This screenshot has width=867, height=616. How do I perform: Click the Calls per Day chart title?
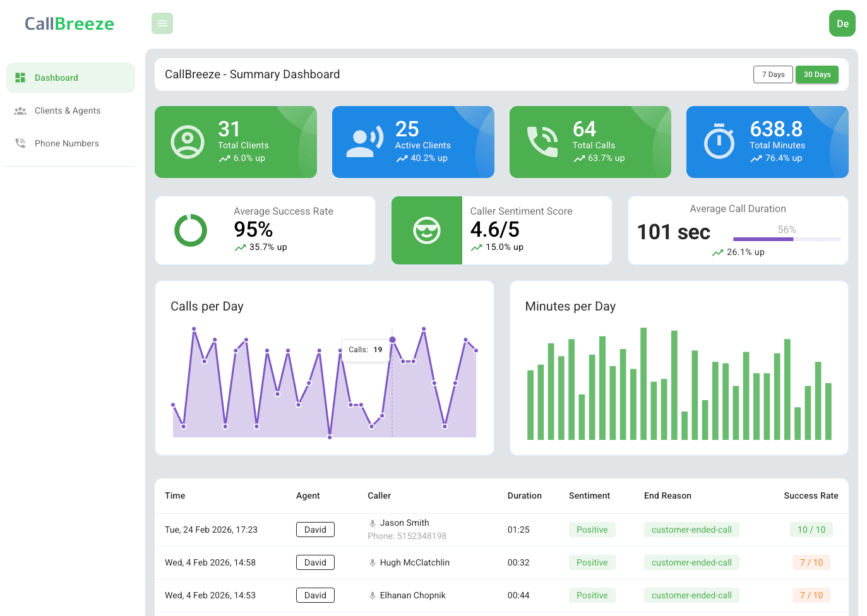pos(207,306)
